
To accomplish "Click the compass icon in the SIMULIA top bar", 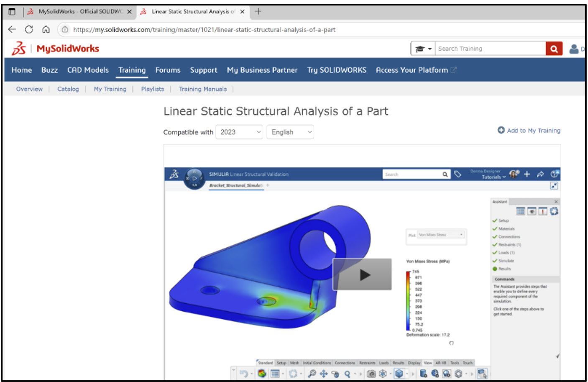I will (555, 174).
